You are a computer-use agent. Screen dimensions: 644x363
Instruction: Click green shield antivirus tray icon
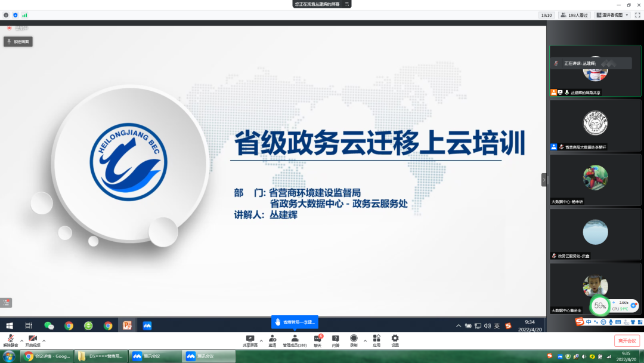pos(568,356)
